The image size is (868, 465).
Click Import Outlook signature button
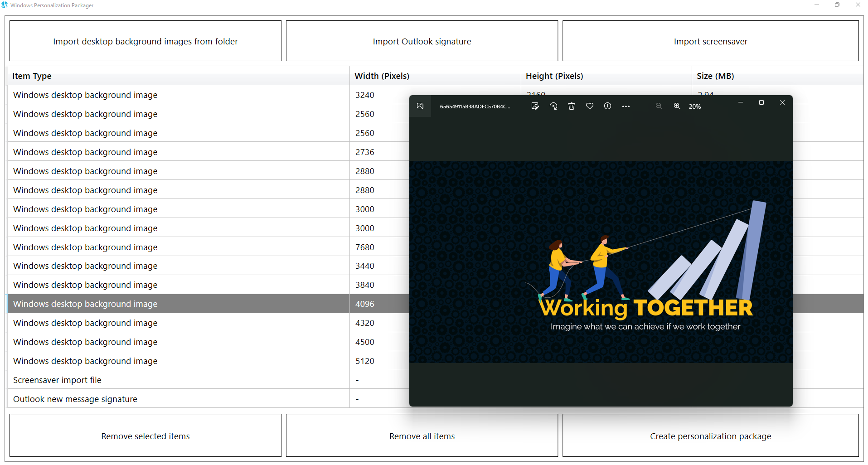coord(422,41)
